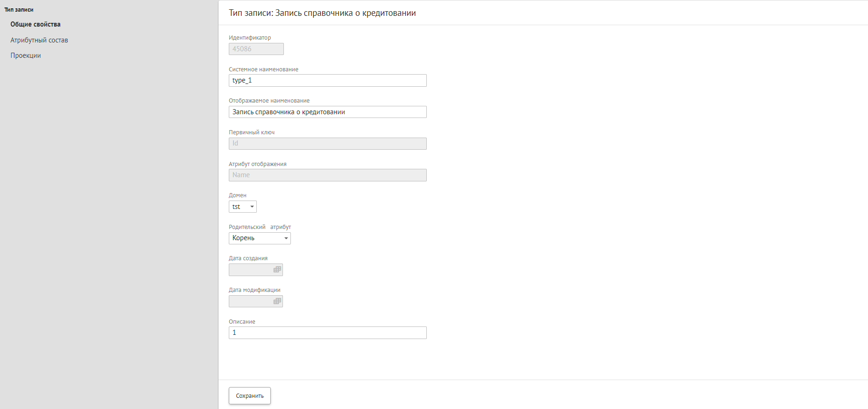Click the Описание field label
868x409 pixels.
coord(242,322)
